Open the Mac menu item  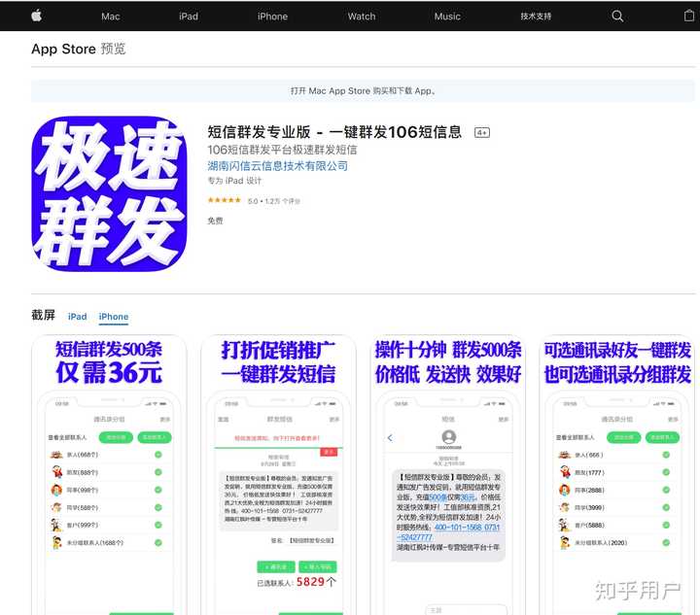tap(110, 17)
